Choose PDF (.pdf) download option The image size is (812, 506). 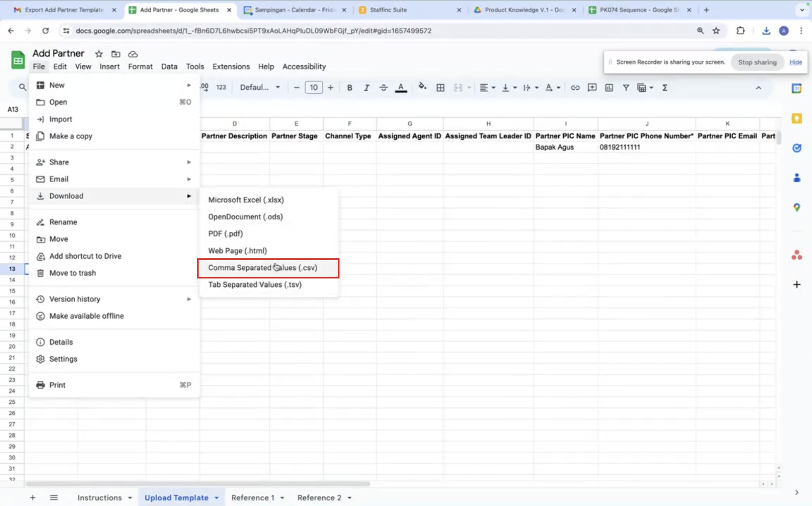tap(268, 234)
